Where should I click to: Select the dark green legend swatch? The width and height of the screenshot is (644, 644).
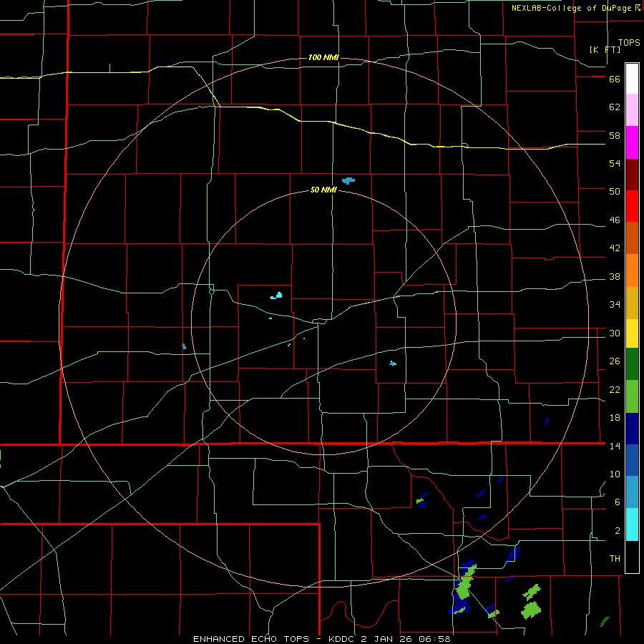[632, 364]
